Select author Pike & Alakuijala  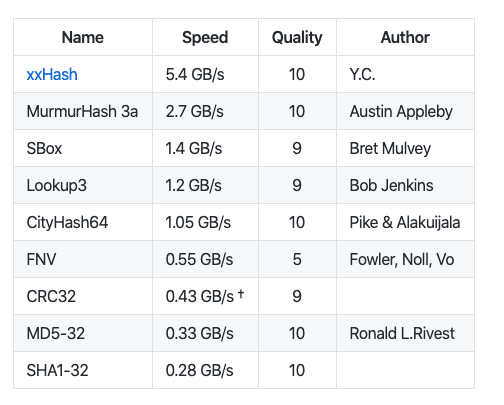tap(405, 223)
